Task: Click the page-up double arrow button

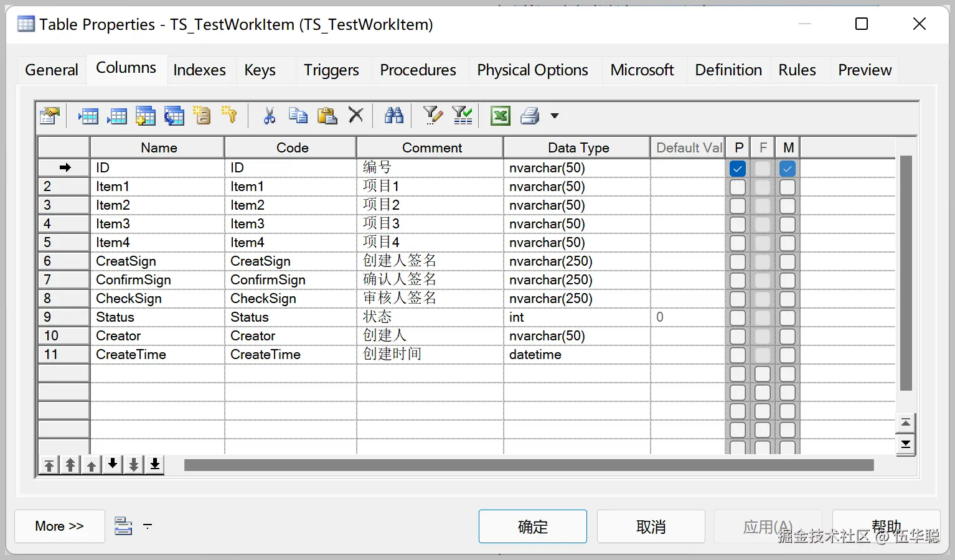Action: click(x=70, y=465)
